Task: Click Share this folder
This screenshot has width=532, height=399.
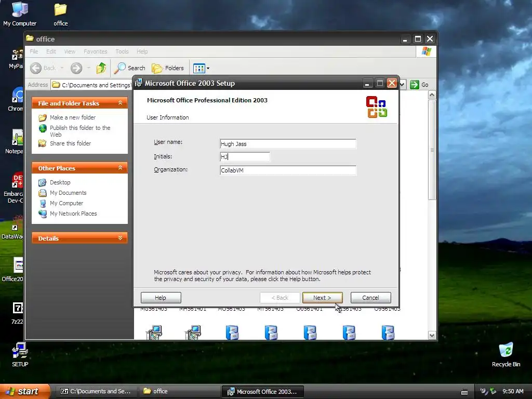Action: pos(70,143)
